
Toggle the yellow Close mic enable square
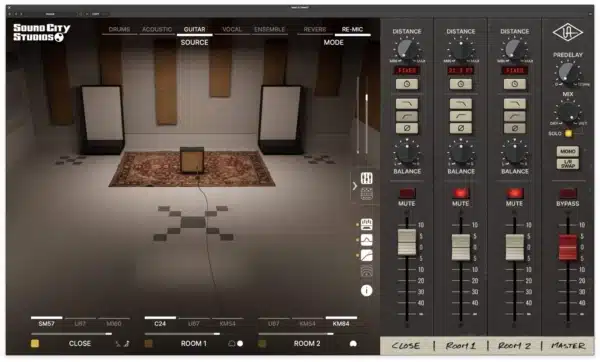click(35, 343)
